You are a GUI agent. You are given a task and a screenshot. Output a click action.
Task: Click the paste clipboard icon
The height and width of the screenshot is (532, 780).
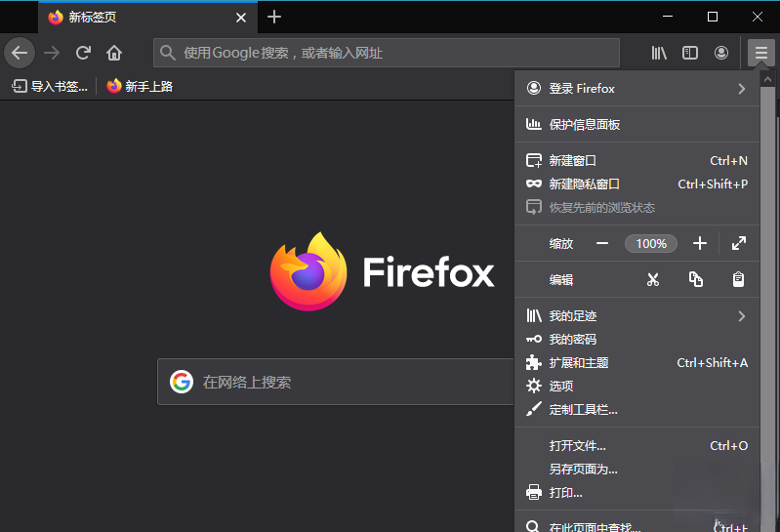tap(738, 279)
